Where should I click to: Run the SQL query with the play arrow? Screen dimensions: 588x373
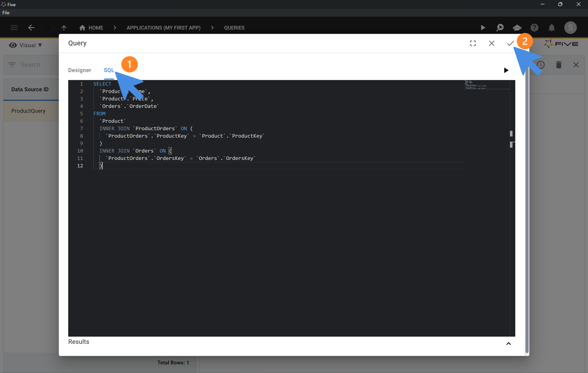pos(506,70)
